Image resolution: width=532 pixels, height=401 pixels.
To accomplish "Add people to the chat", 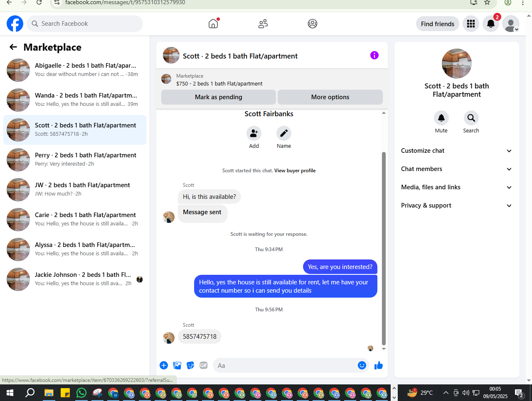I will click(x=254, y=133).
